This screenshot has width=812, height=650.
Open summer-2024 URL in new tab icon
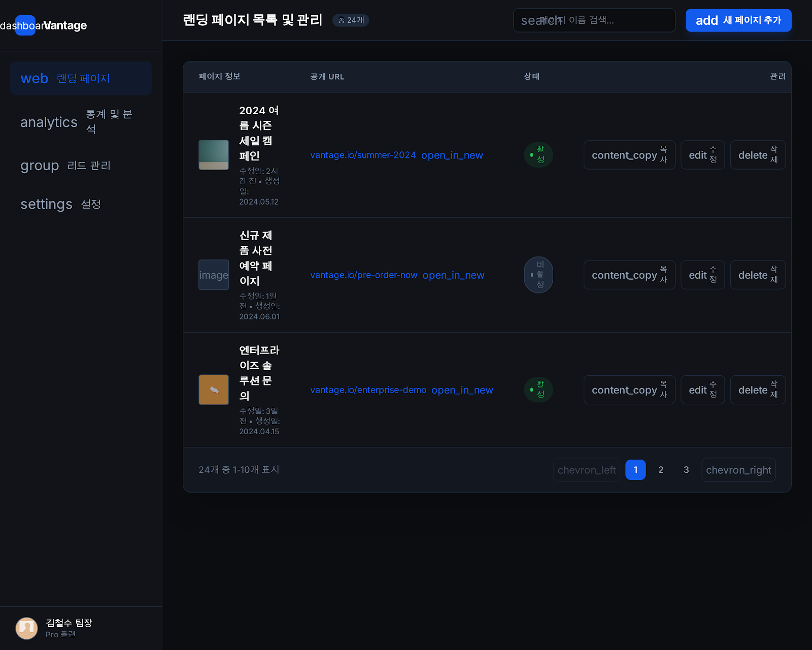click(452, 155)
